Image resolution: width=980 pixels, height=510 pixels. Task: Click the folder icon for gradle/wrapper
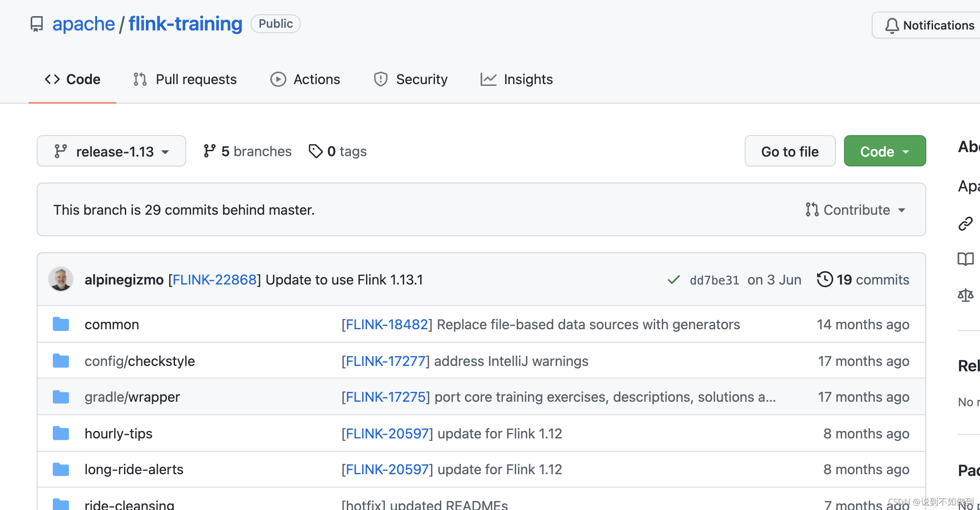click(x=61, y=396)
